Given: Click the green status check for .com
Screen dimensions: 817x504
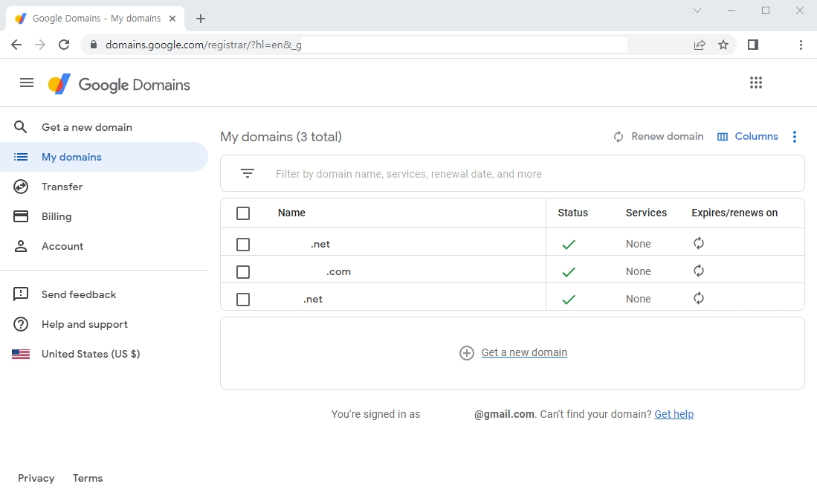Looking at the screenshot, I should (569, 271).
